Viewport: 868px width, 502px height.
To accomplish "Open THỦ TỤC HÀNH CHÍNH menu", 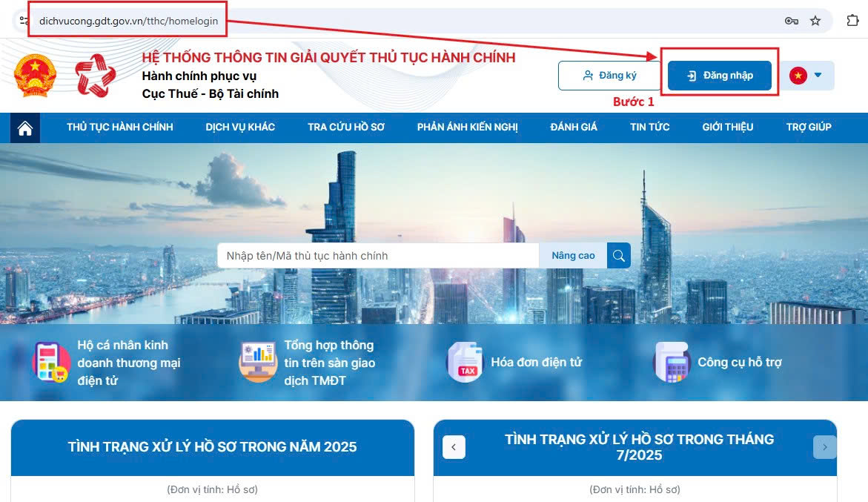I will tap(120, 128).
